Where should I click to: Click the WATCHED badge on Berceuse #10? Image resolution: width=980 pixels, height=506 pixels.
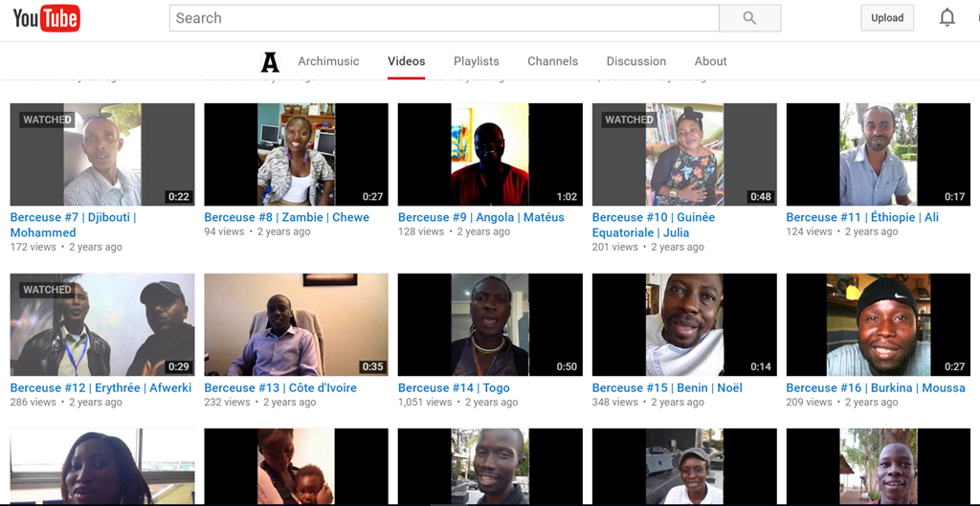[629, 120]
